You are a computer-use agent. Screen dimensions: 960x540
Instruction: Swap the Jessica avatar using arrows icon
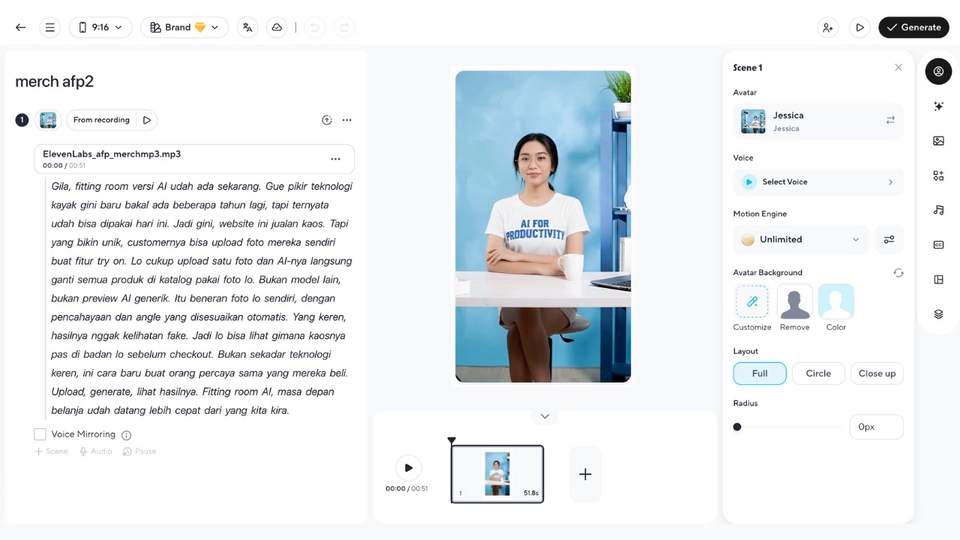click(x=890, y=120)
